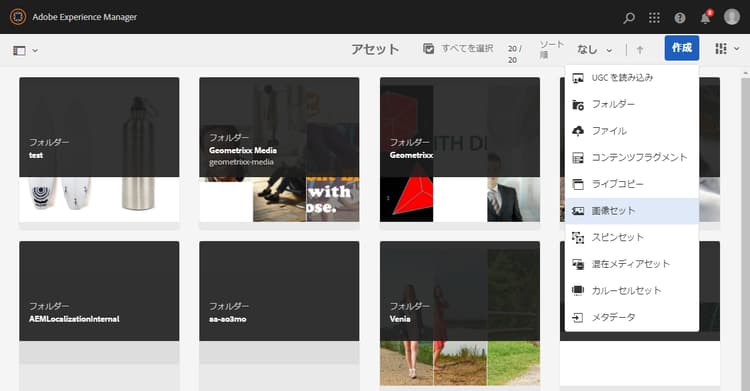Click the card view switcher icon

pos(721,48)
